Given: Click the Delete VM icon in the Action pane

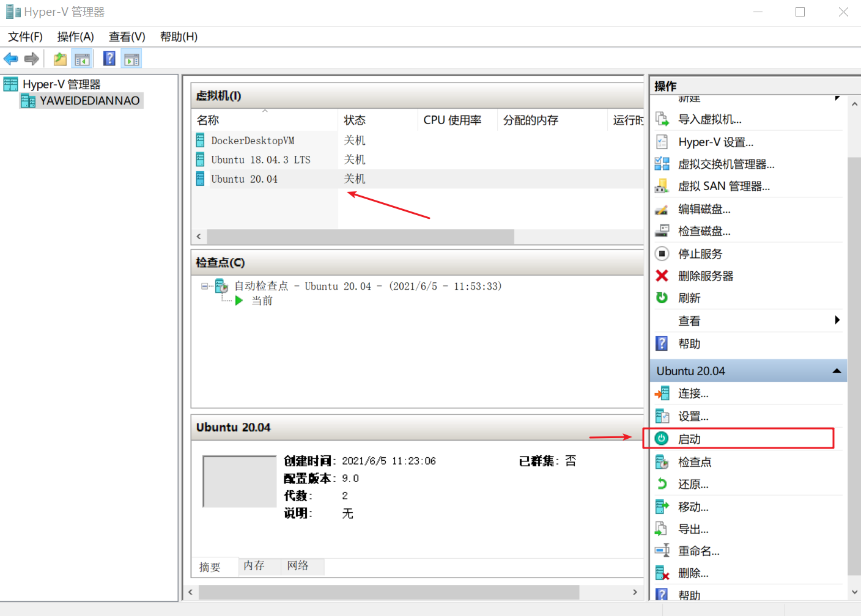Looking at the screenshot, I should point(662,573).
